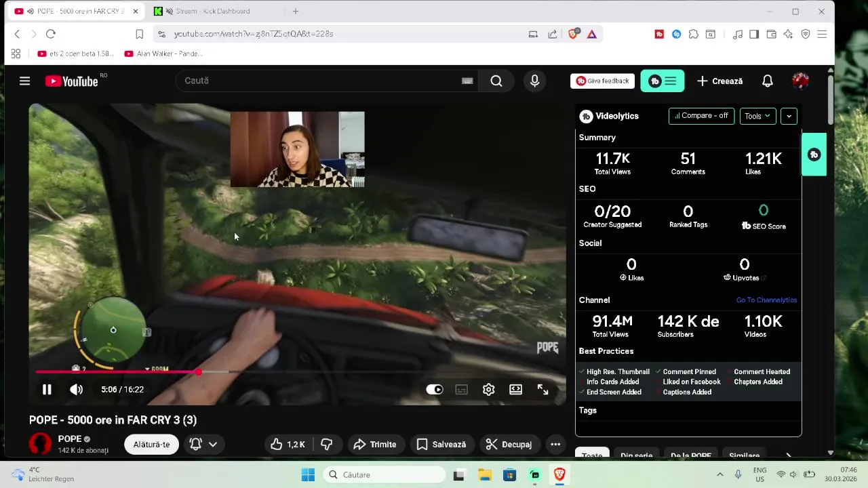Open more actions three-dot menu under video
Image resolution: width=868 pixels, height=488 pixels.
click(x=555, y=445)
